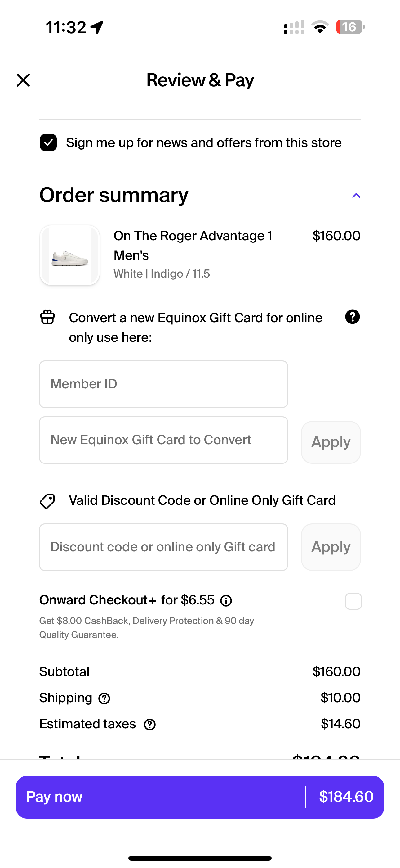
Task: Apply the discount code
Action: pyautogui.click(x=331, y=547)
